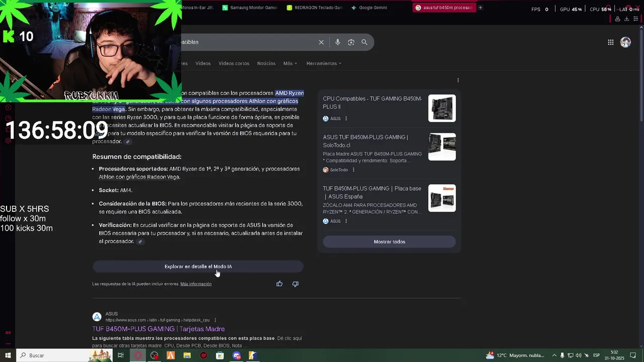Switch to REDRAGON Teclado browser tab
644x362 pixels.
point(314,8)
